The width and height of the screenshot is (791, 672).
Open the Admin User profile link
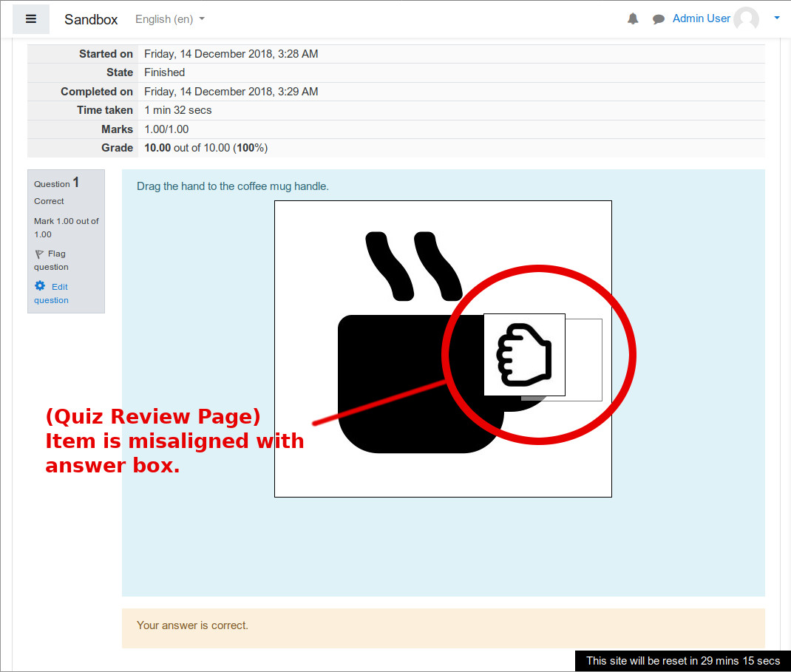[x=702, y=18]
